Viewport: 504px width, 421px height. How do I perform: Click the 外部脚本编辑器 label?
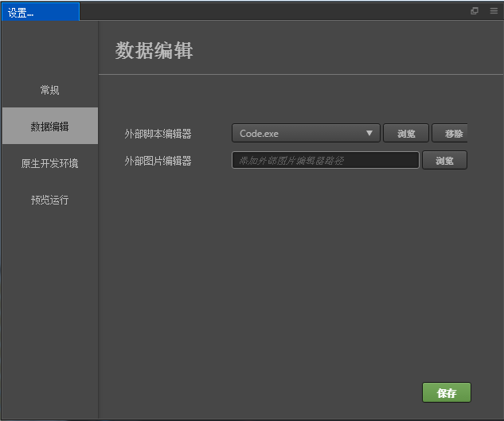click(x=158, y=134)
